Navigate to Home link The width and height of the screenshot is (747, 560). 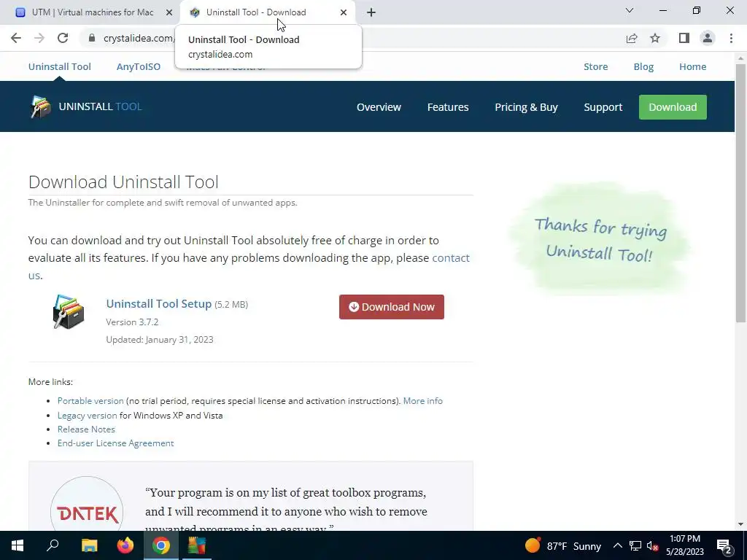click(x=693, y=66)
